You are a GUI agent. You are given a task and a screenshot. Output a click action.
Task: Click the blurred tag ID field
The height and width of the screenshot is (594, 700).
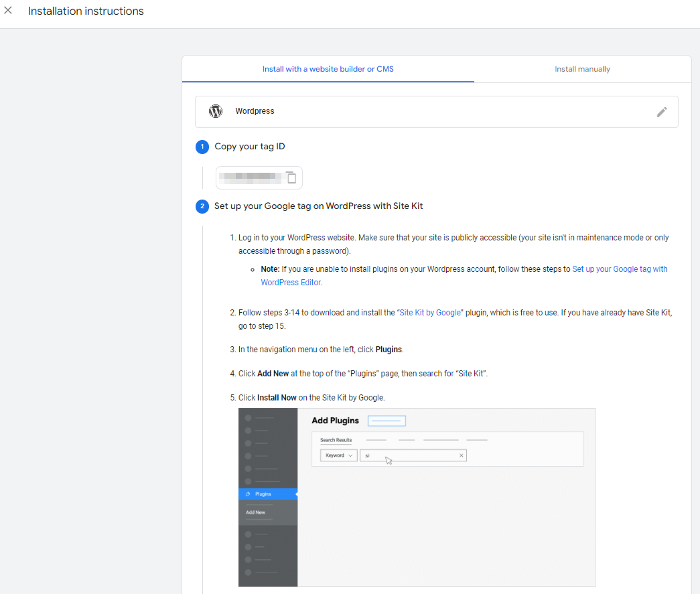click(x=259, y=177)
